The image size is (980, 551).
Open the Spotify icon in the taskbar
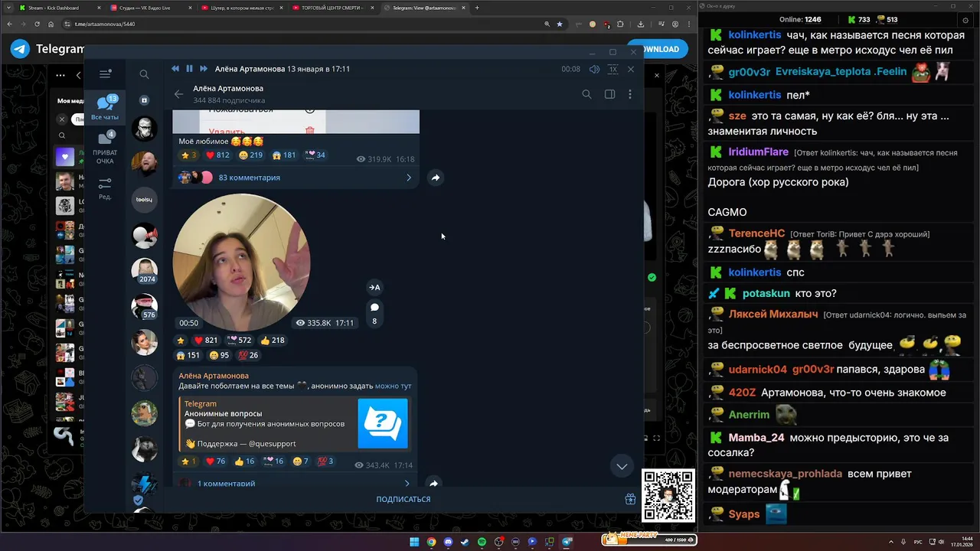click(x=482, y=542)
